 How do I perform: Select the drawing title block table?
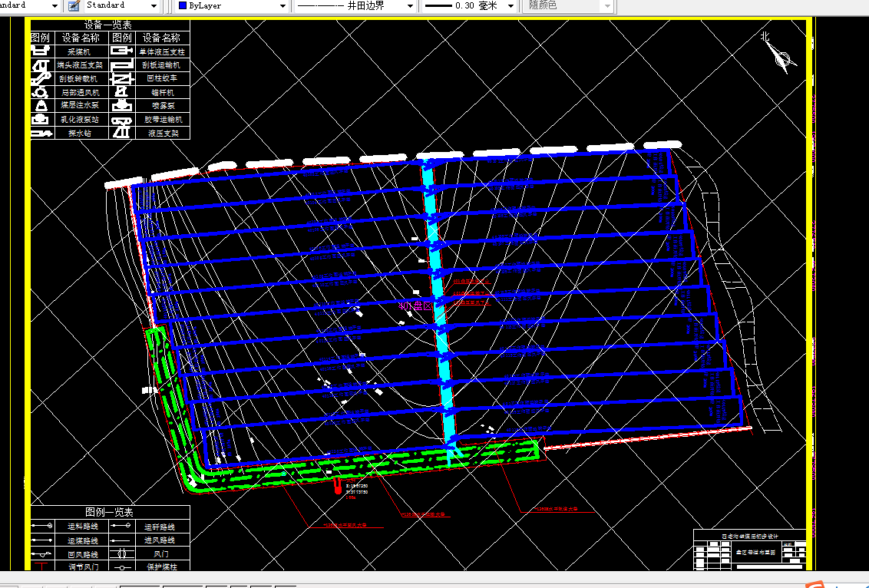pos(750,550)
